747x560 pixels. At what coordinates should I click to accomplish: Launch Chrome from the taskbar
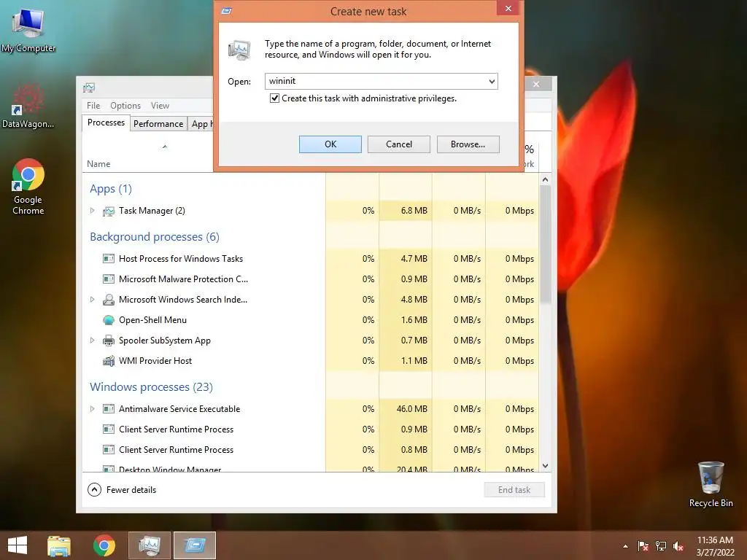point(104,545)
